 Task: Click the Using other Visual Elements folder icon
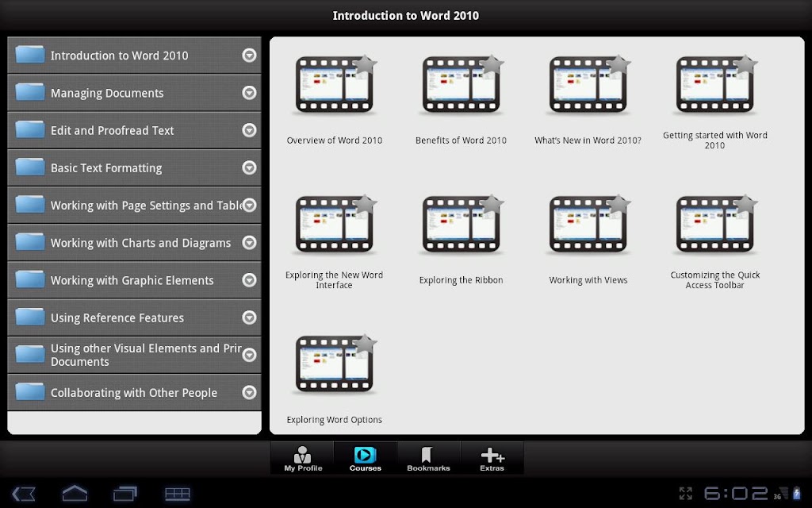coord(30,355)
